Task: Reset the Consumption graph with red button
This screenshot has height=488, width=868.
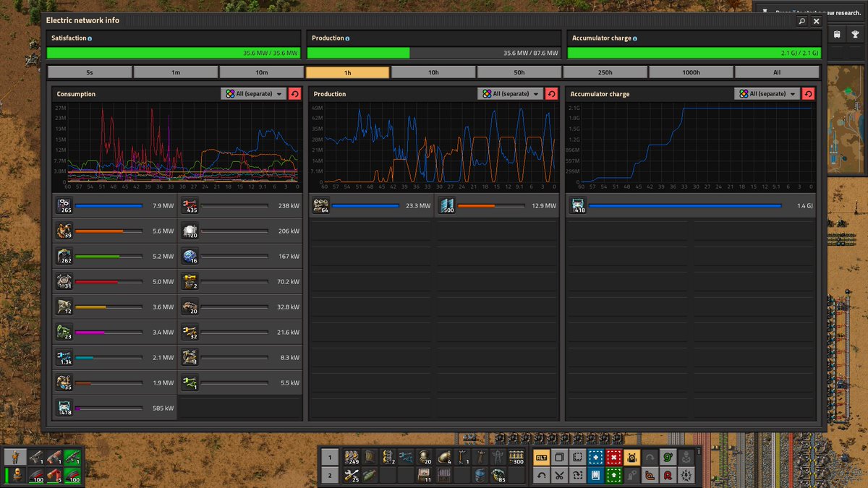Action: tap(294, 94)
